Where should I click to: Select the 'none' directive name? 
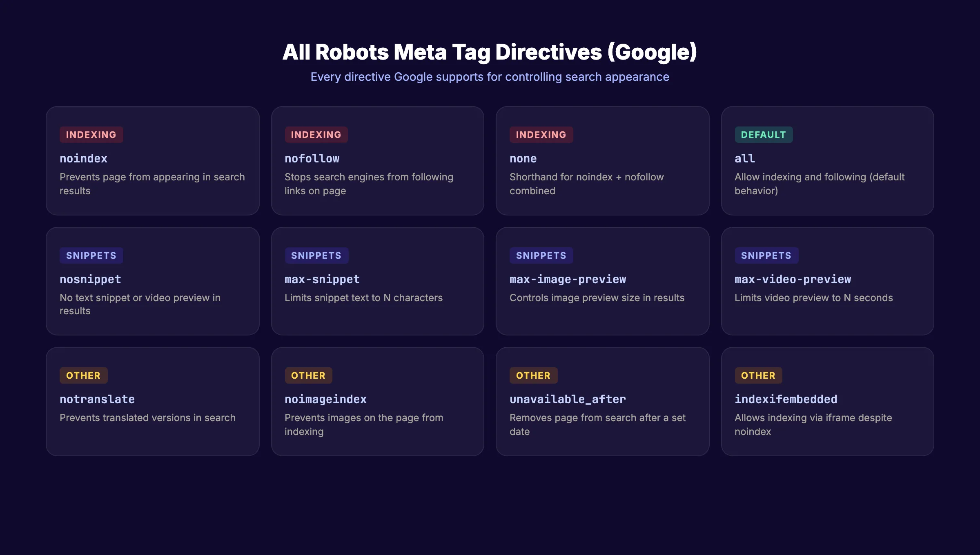[x=523, y=158]
